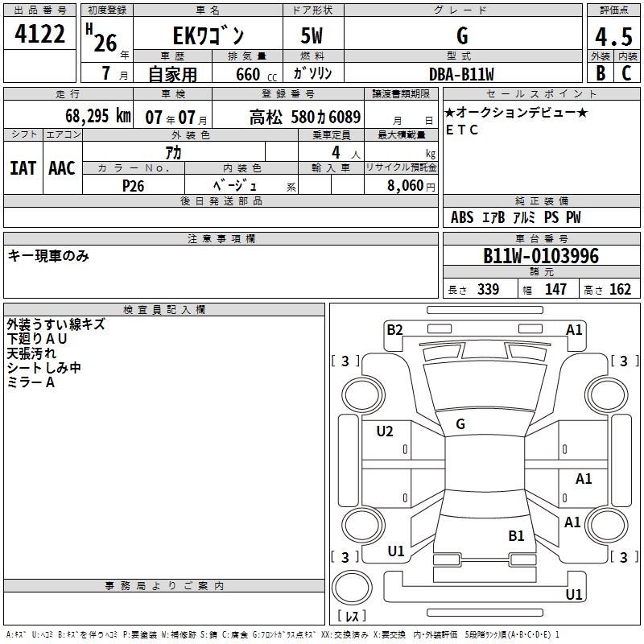Click the seating capacity value 4人
The width and height of the screenshot is (644, 644).
click(346, 152)
